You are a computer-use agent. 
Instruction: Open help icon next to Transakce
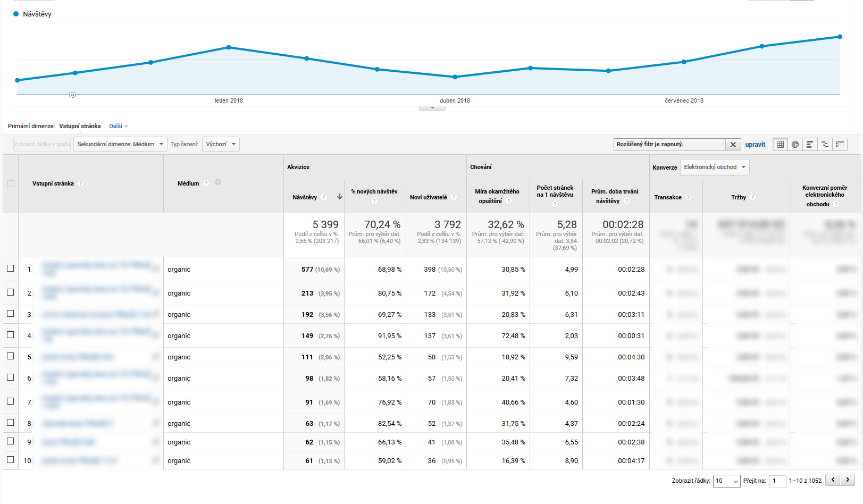[689, 197]
